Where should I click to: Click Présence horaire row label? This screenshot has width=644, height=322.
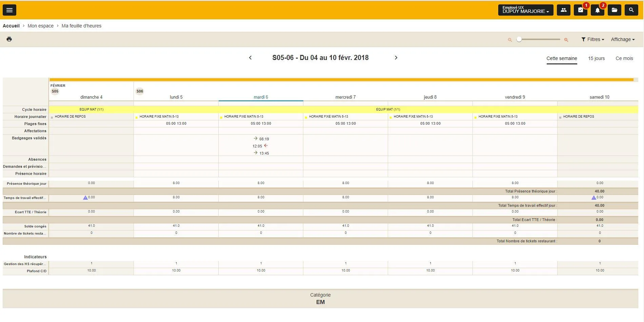(x=31, y=174)
